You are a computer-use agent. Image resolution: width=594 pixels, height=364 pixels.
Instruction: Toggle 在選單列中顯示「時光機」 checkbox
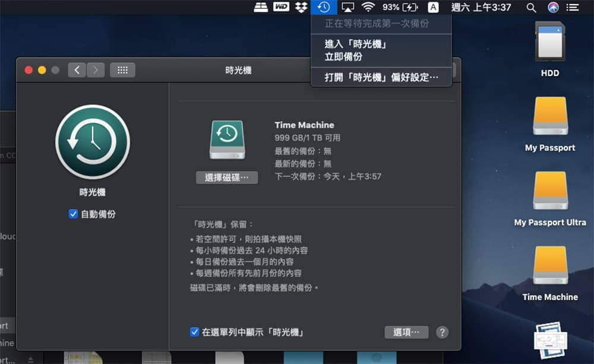click(x=194, y=332)
